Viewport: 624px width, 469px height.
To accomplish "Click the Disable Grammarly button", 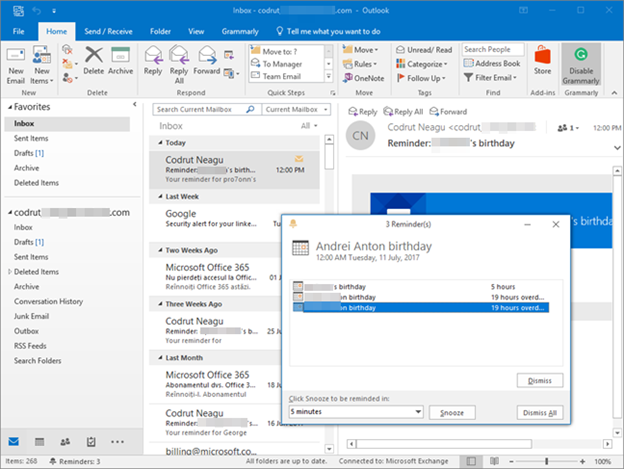I will coord(580,62).
